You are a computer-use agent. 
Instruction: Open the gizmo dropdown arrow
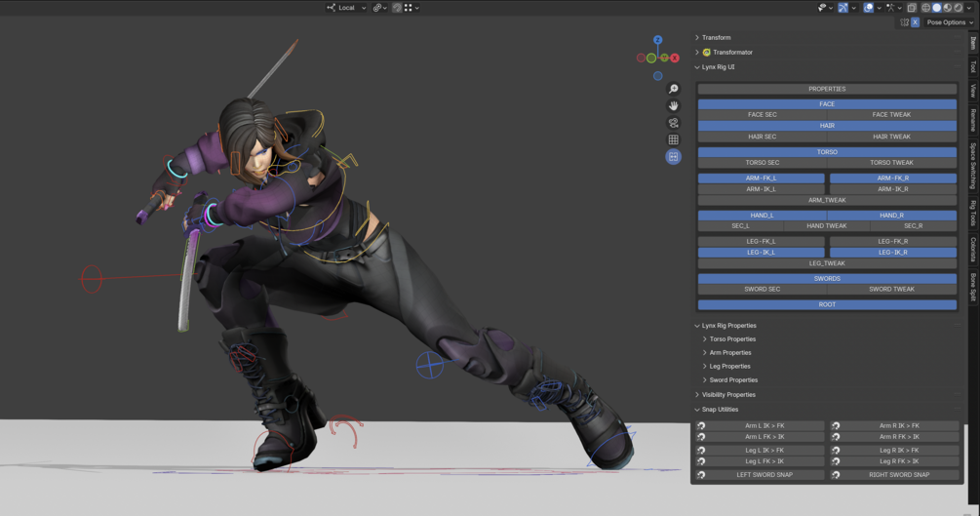(x=854, y=8)
